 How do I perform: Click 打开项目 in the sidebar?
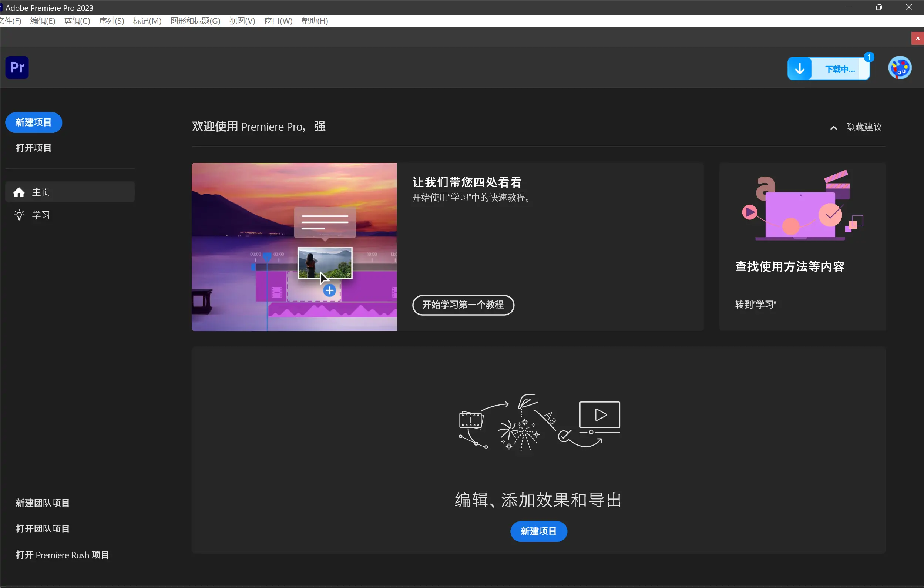pos(33,148)
